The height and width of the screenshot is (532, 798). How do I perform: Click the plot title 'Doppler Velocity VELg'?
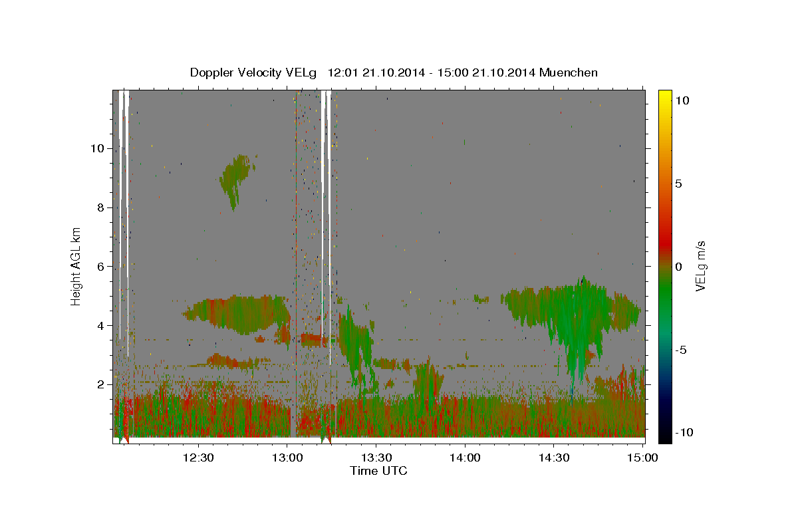point(253,72)
